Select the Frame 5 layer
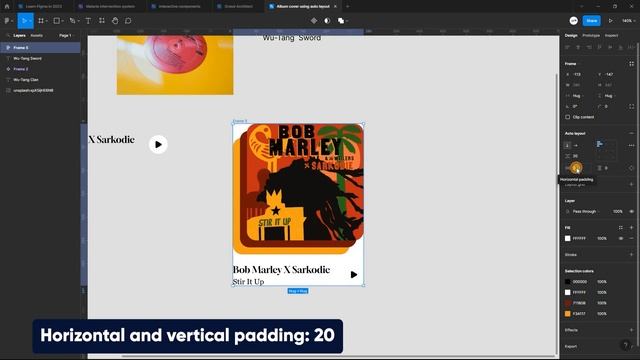Image resolution: width=640 pixels, height=360 pixels. [40, 48]
